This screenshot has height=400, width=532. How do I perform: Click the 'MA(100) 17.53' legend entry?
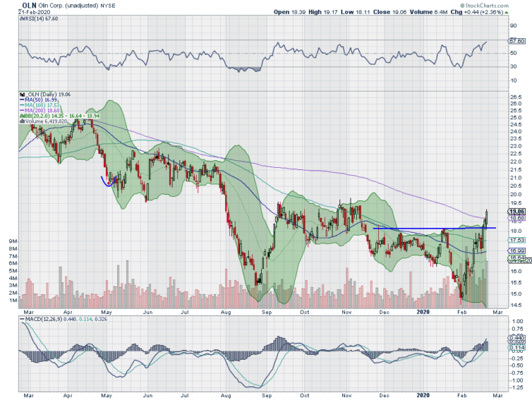42,105
